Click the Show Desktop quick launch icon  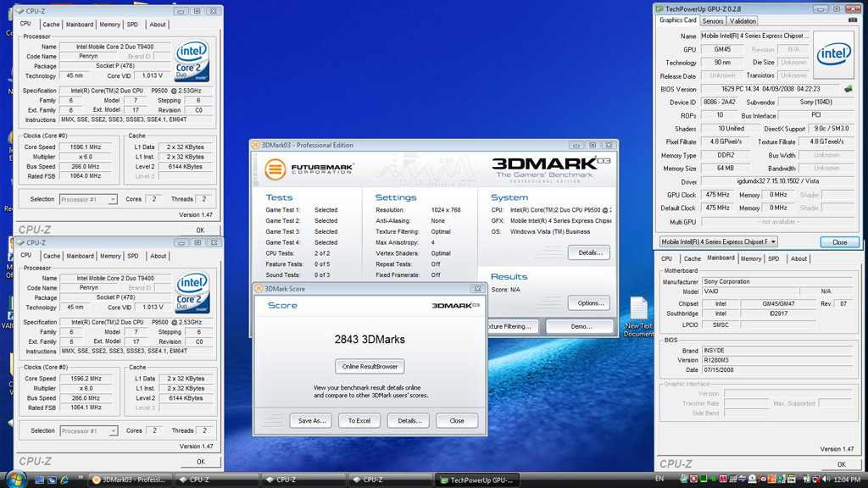[x=39, y=480]
